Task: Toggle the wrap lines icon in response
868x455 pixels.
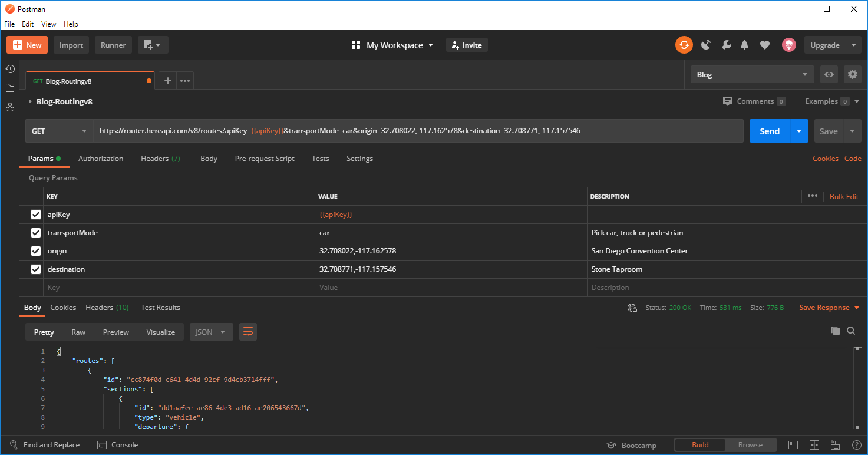Action: (248, 332)
